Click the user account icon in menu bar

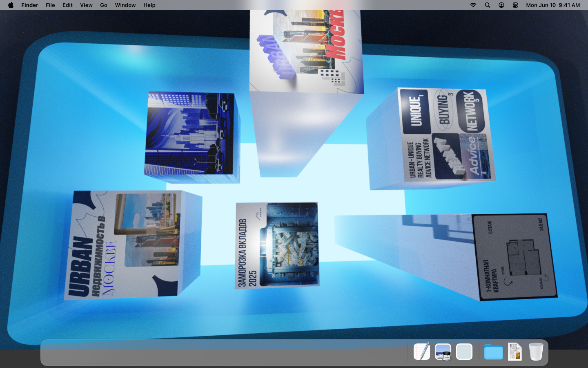(x=501, y=5)
